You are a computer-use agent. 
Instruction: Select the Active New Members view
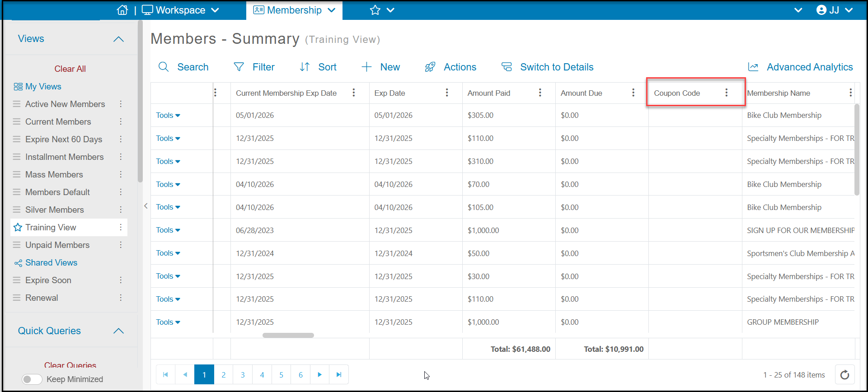[65, 104]
